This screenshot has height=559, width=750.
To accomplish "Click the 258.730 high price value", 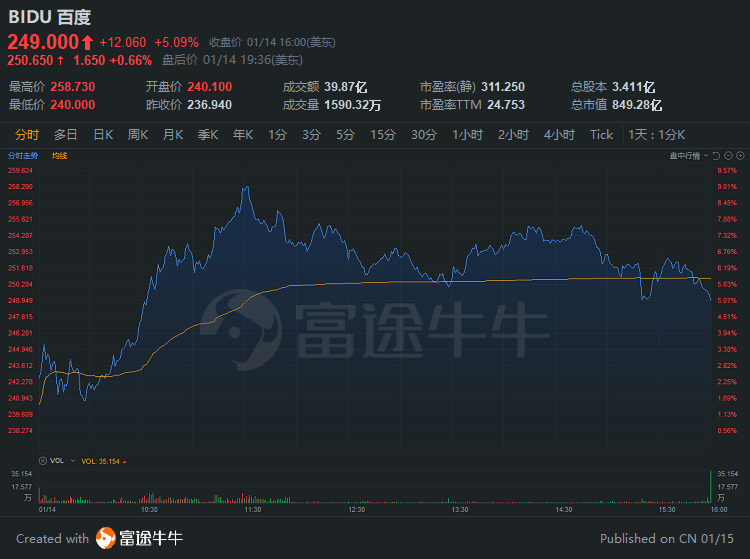I will pos(73,87).
